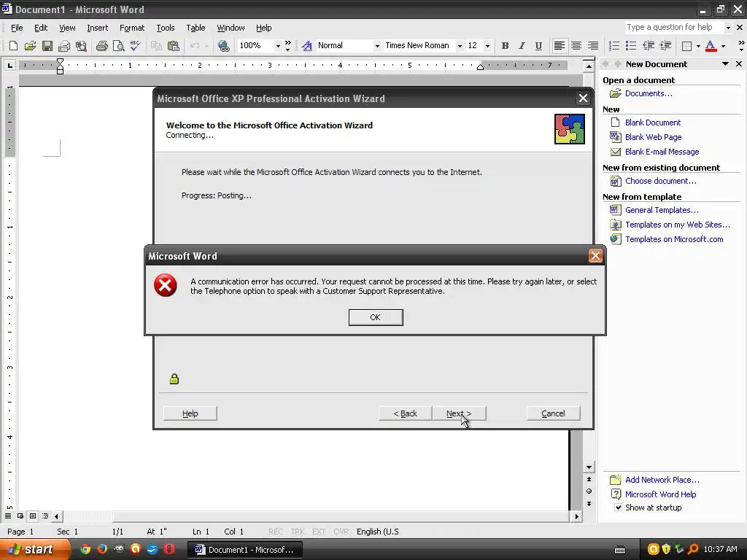Image resolution: width=747 pixels, height=560 pixels.
Task: Open the font size 12 dropdown
Action: coord(487,46)
